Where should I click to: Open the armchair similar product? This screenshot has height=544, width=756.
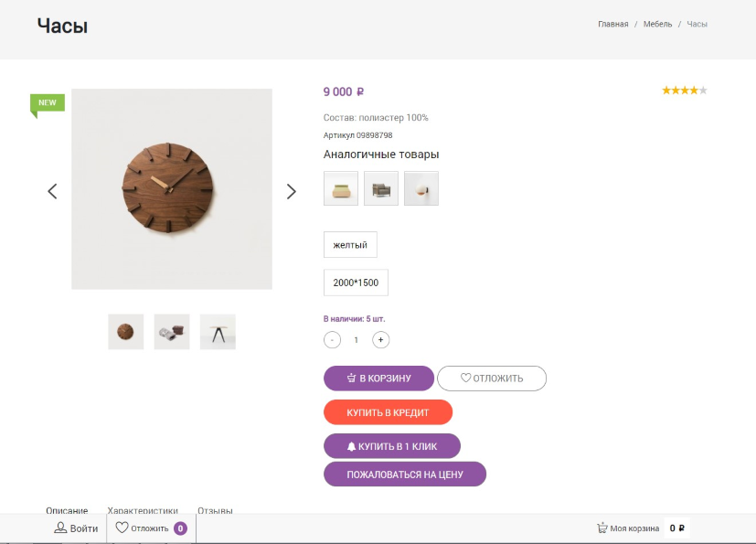pos(381,188)
